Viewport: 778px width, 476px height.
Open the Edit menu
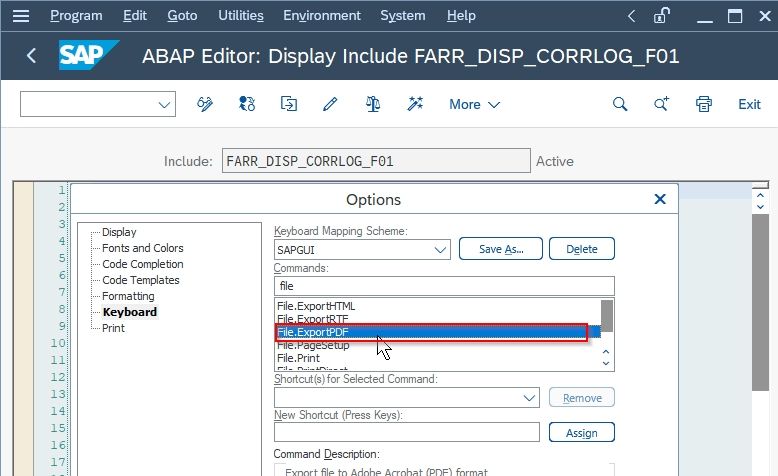pos(134,16)
